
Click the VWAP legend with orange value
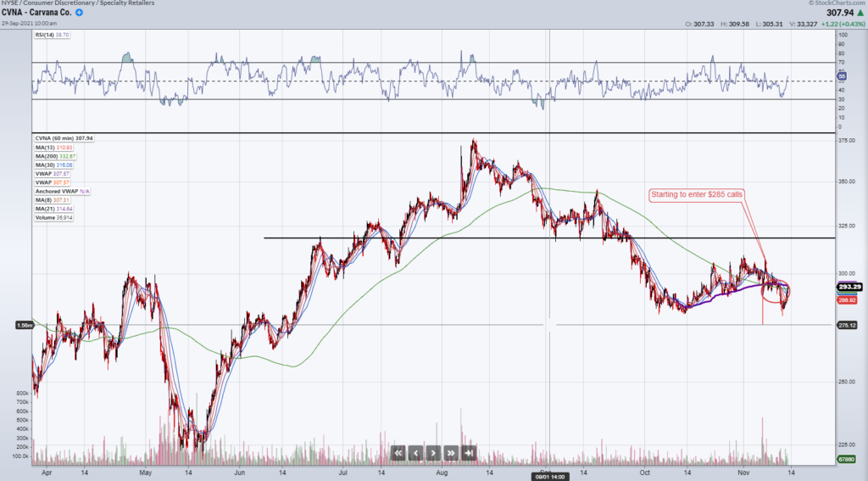pyautogui.click(x=52, y=182)
